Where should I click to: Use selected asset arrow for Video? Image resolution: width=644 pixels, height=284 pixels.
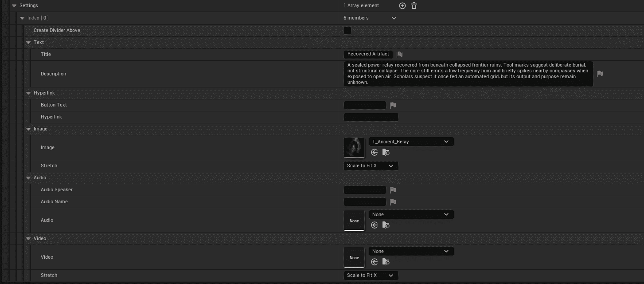(375, 262)
